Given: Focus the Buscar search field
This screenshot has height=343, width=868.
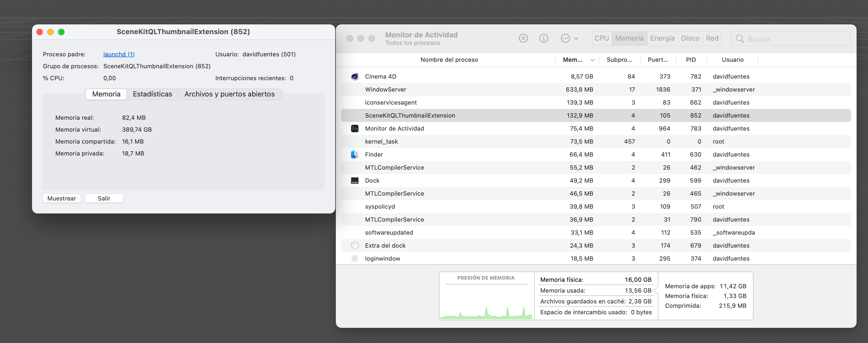Looking at the screenshot, I should click(x=790, y=39).
